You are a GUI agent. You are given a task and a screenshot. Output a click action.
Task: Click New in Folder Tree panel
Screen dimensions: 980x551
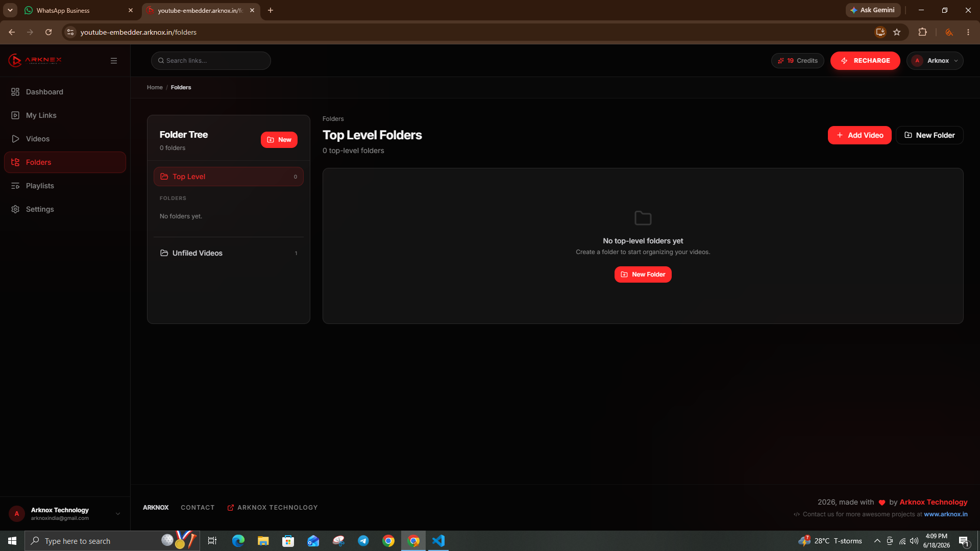point(279,140)
